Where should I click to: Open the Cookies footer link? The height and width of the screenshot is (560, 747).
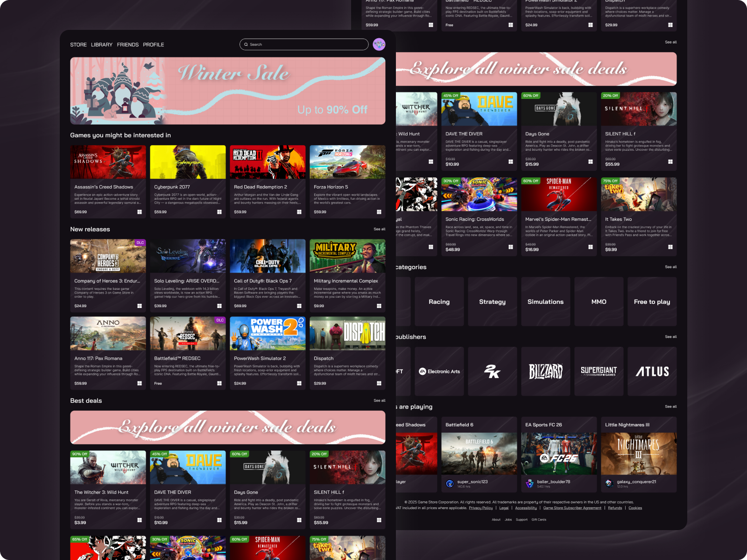click(635, 508)
